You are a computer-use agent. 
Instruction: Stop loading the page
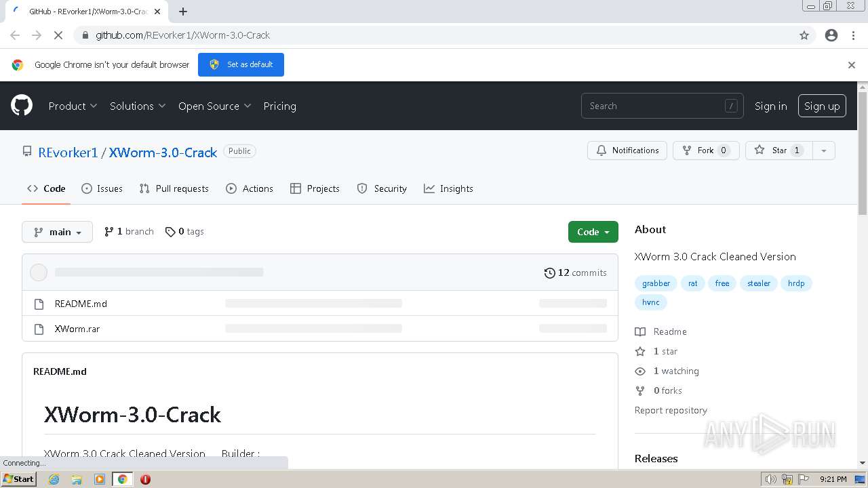coord(58,35)
